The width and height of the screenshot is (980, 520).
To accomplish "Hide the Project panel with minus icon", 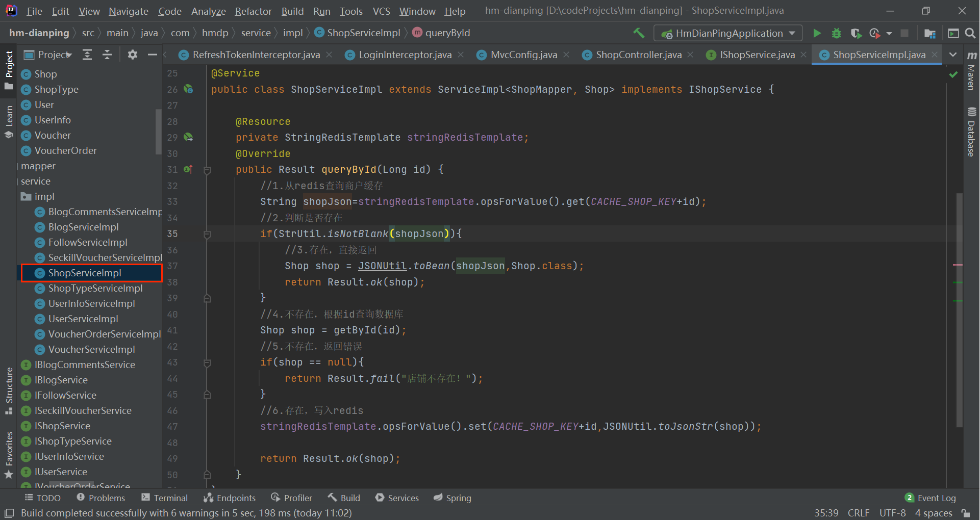I will pyautogui.click(x=152, y=55).
